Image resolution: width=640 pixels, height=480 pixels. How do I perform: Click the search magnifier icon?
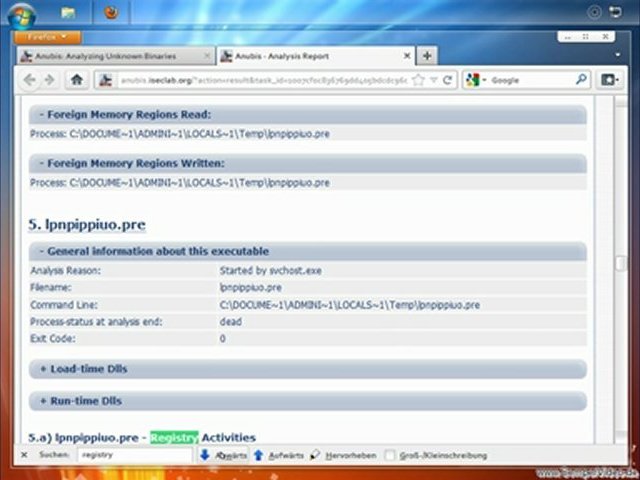581,80
